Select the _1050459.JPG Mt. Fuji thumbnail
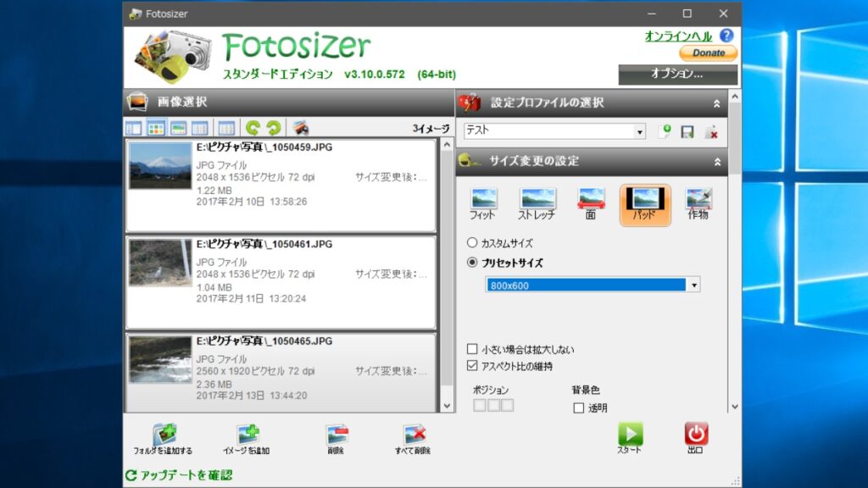868x488 pixels. click(160, 165)
